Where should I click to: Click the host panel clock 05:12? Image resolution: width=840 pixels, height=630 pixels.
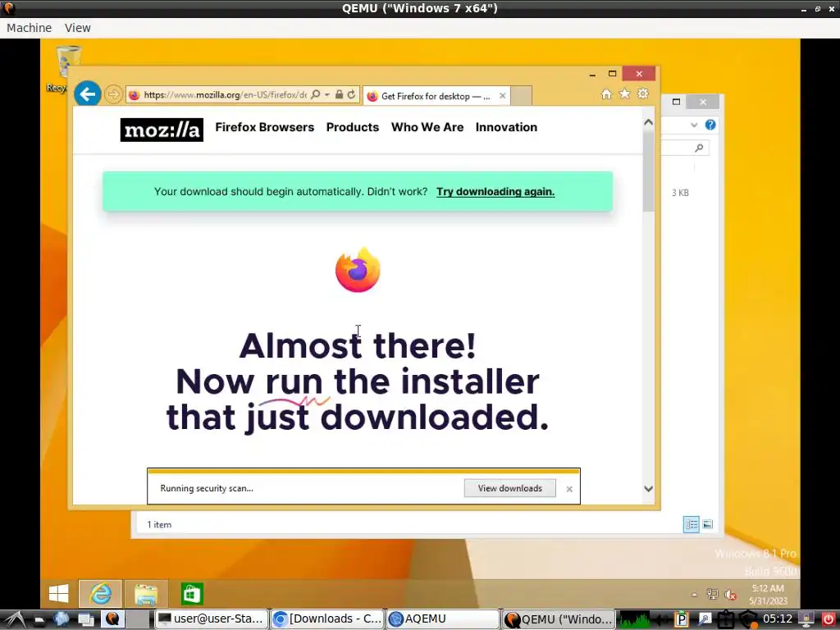(778, 619)
